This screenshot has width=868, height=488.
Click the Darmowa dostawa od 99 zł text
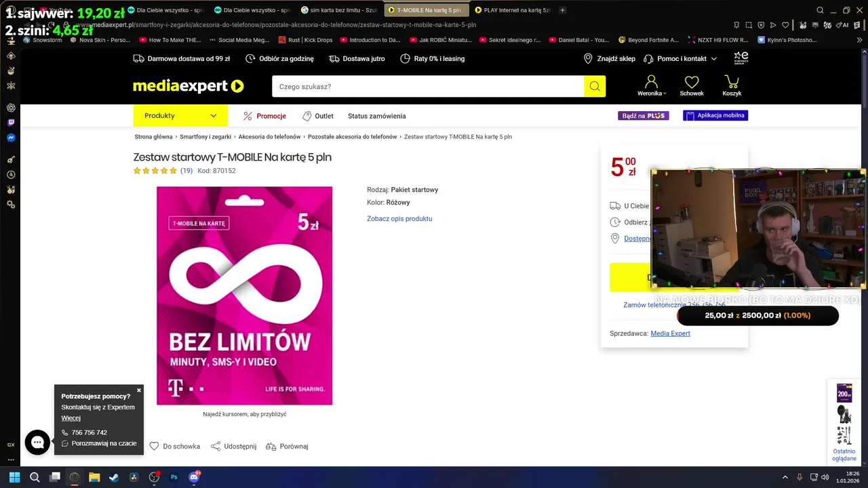[189, 59]
